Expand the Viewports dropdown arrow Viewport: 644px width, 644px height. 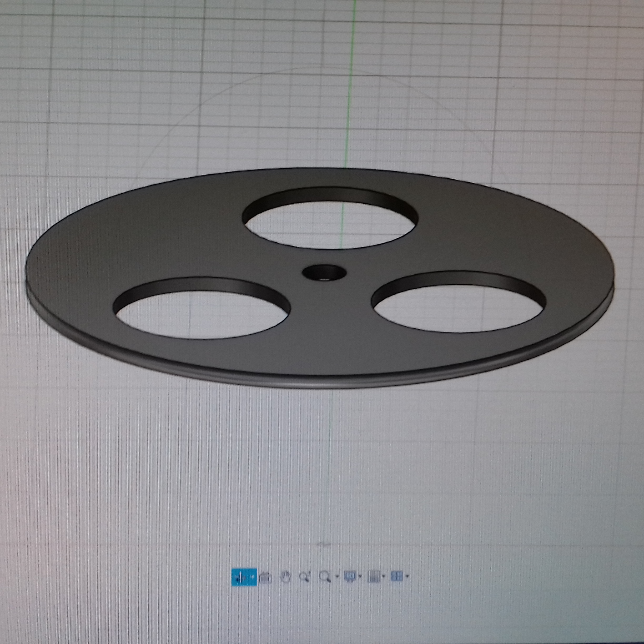[407, 576]
